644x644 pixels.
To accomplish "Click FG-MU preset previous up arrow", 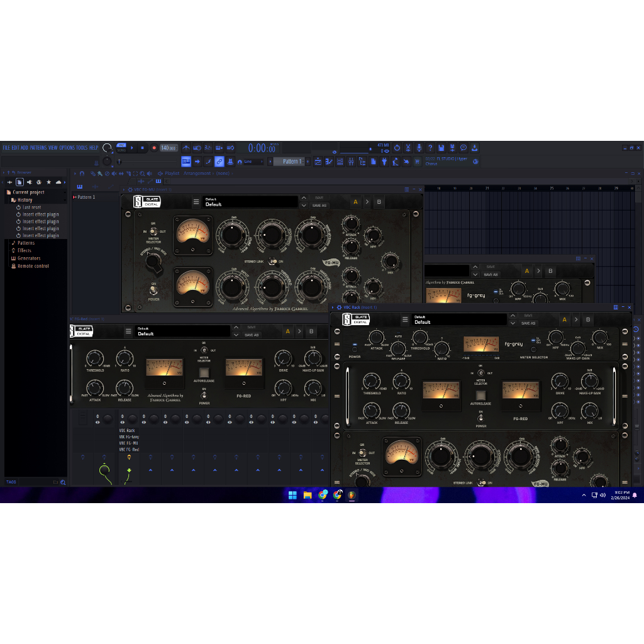I will (304, 198).
